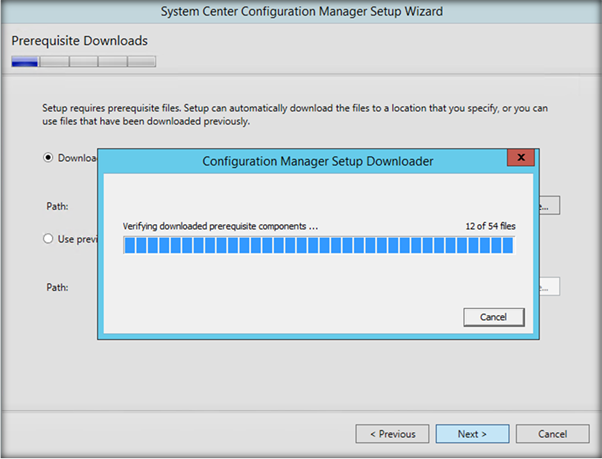Select the Use previously downloaded files option
This screenshot has height=459, width=602.
[48, 239]
